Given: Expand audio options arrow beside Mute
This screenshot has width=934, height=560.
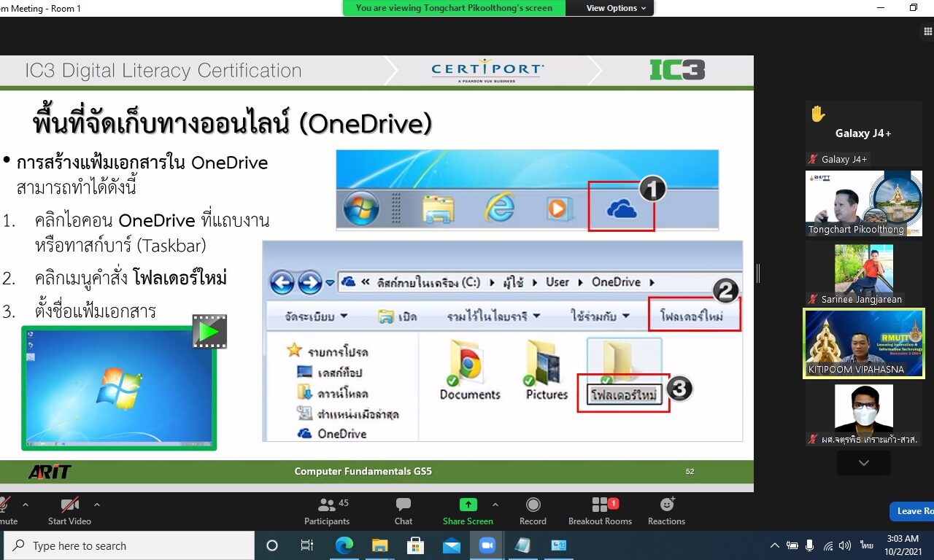Looking at the screenshot, I should click(26, 504).
